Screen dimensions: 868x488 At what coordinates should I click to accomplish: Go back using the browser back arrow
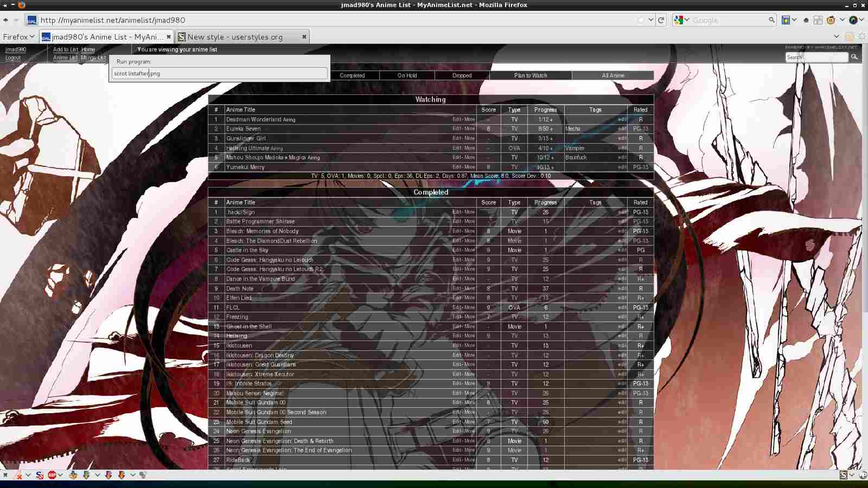(x=6, y=20)
